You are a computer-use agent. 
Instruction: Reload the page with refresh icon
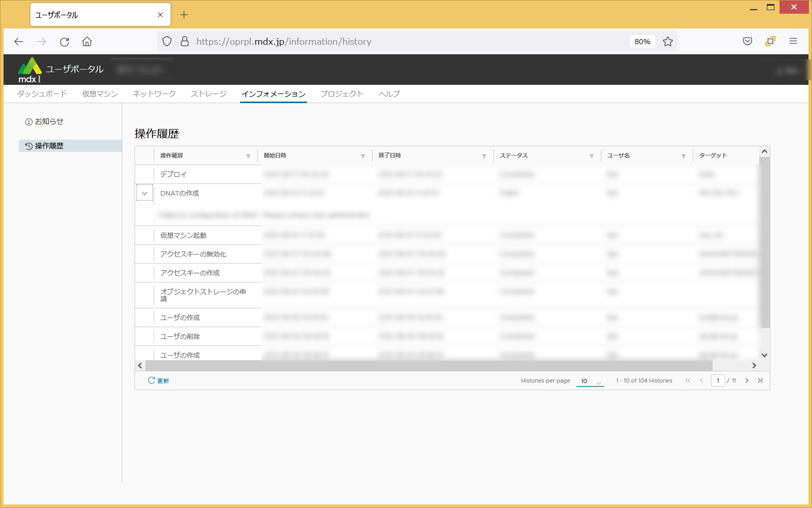pyautogui.click(x=64, y=42)
